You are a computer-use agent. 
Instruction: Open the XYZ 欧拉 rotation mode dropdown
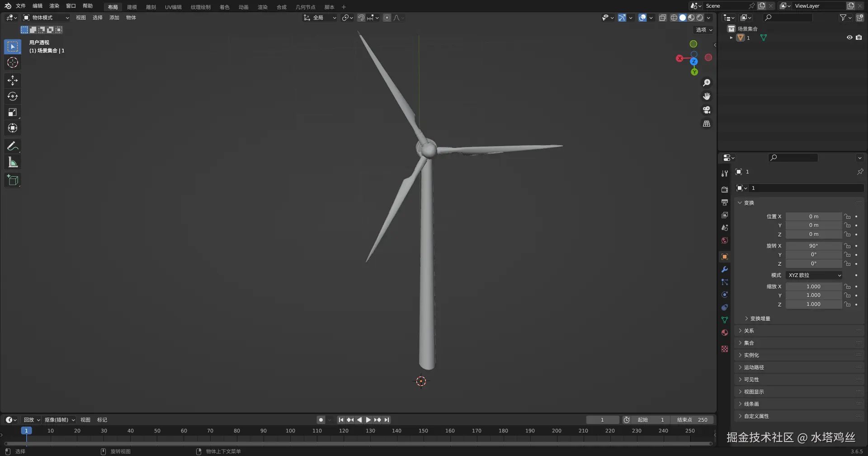[x=814, y=275]
